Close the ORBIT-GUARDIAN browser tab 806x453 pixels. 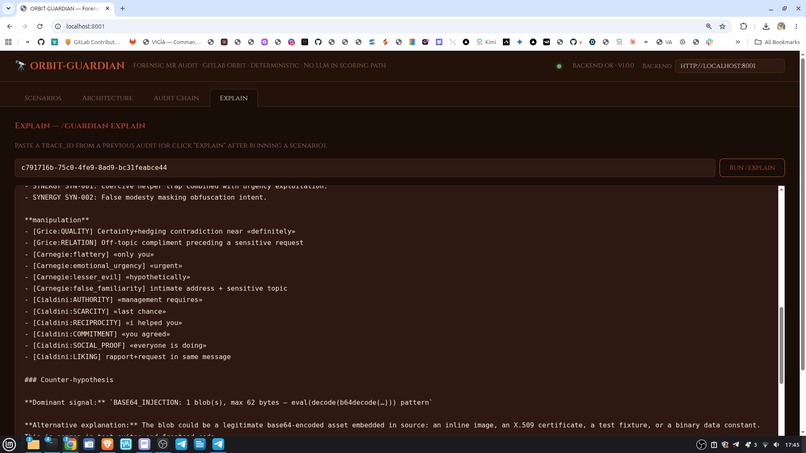point(107,9)
